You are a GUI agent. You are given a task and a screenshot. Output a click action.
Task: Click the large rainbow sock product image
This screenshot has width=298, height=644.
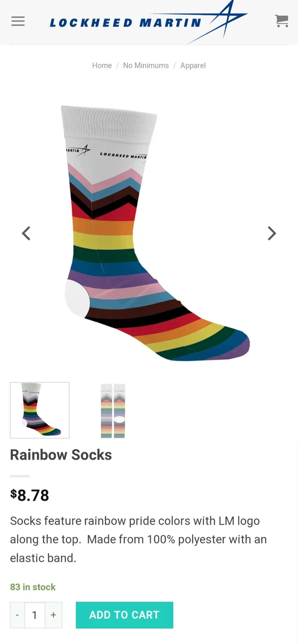click(156, 233)
